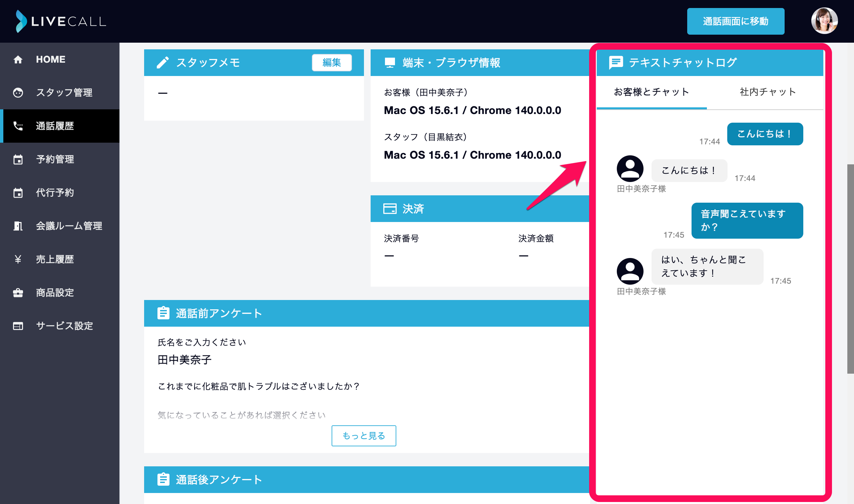Click the 氏名をご入力ください label

[x=201, y=342]
